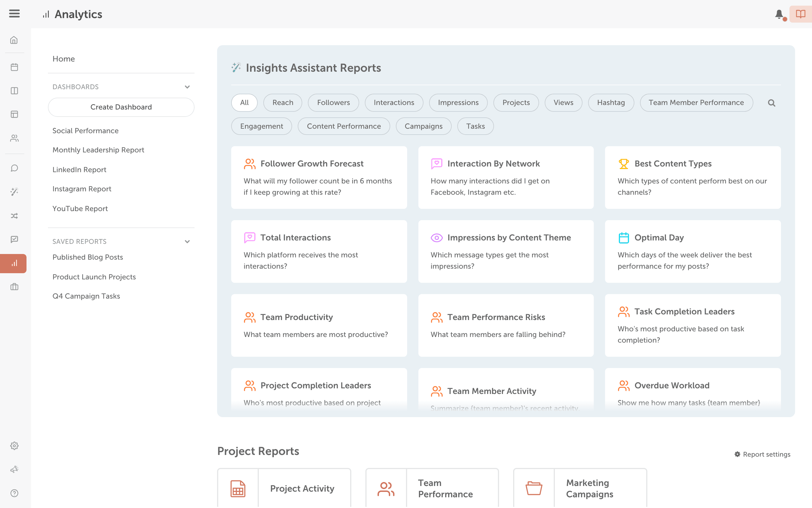Open the notifications bell
Viewport: 812px width, 508px height.
point(780,14)
